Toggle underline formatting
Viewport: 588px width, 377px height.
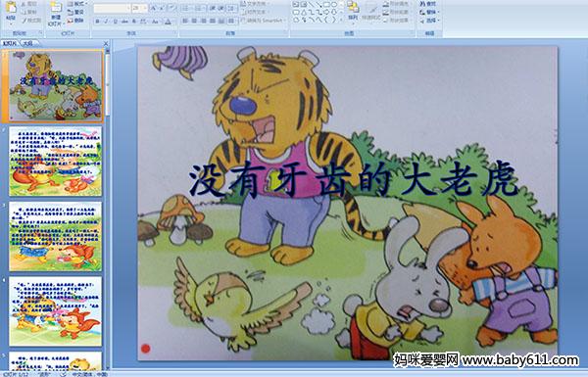(115, 22)
